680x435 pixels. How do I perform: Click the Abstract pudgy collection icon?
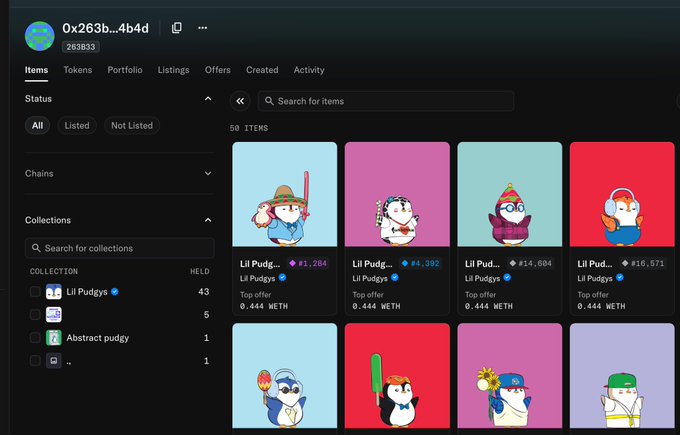[54, 337]
